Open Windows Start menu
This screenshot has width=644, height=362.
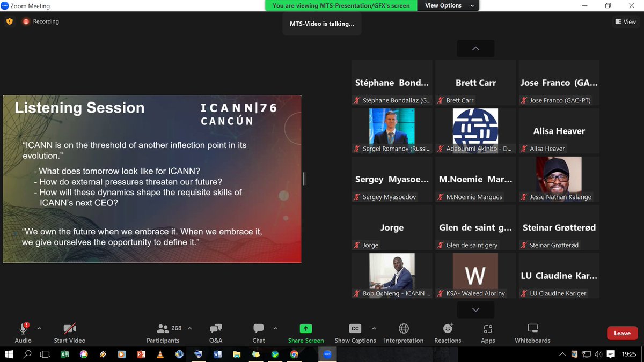tap(9, 354)
